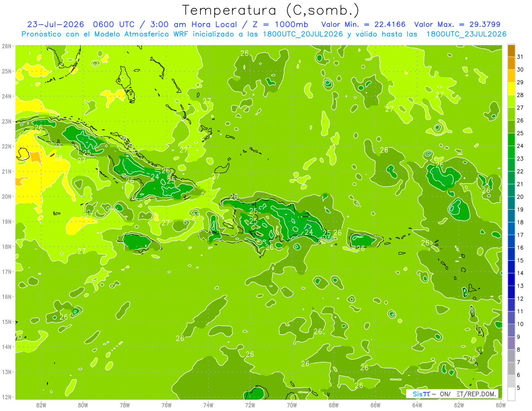
Task: Click initialization time 1800UTC_20JUL2026
Action: (x=302, y=34)
